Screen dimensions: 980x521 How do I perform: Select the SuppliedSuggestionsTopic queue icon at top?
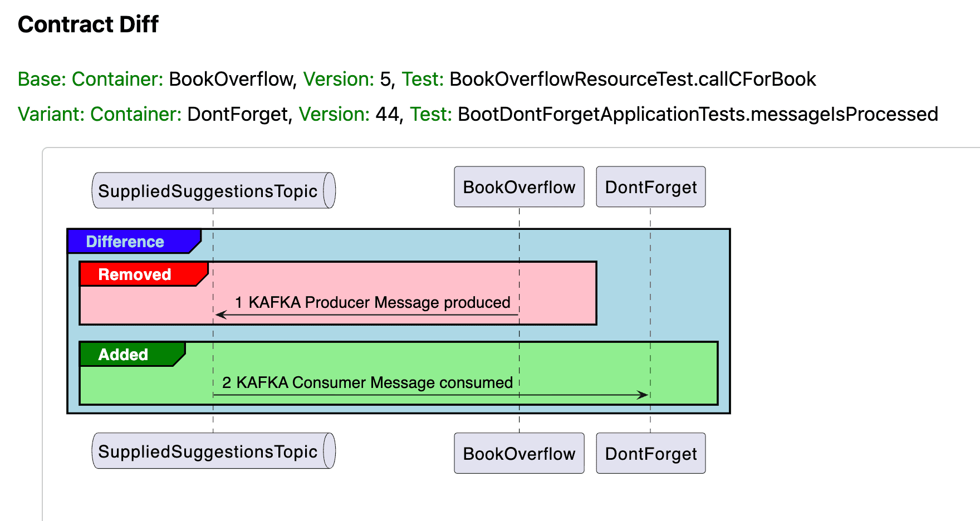tap(213, 190)
